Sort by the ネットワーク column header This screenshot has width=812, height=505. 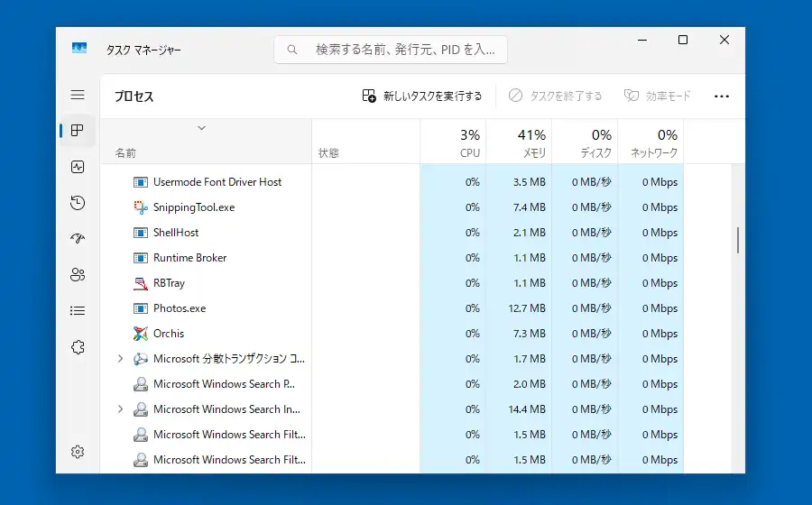click(651, 142)
